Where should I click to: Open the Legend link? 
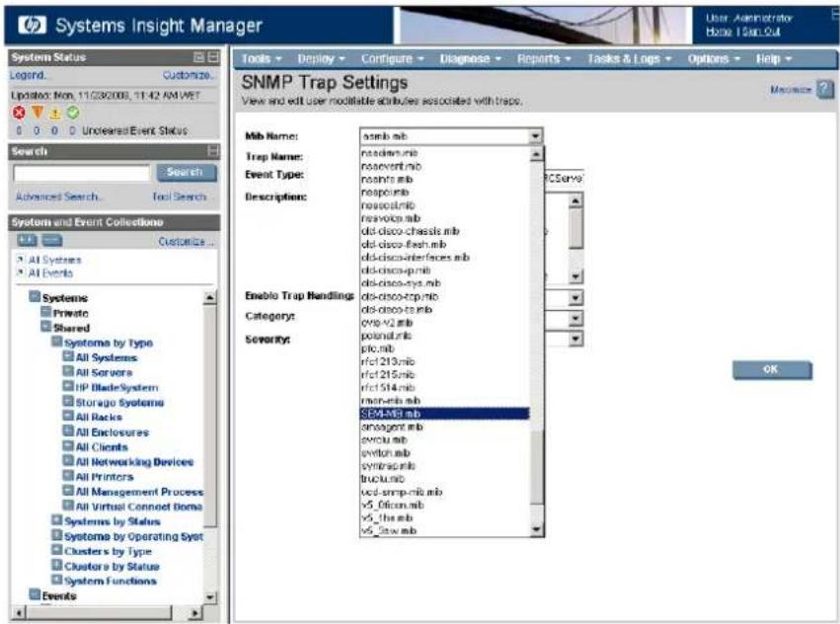[28, 75]
